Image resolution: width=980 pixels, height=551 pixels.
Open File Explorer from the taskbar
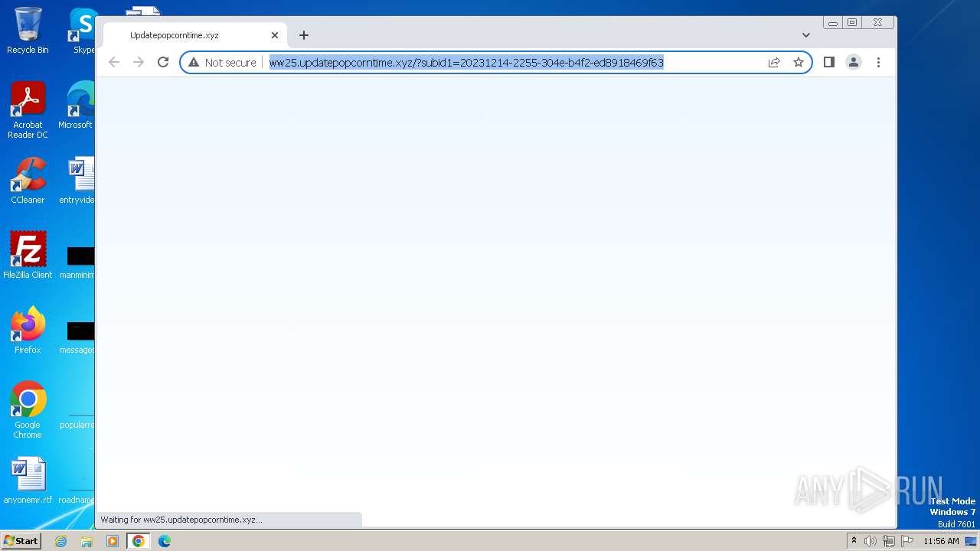(x=87, y=541)
